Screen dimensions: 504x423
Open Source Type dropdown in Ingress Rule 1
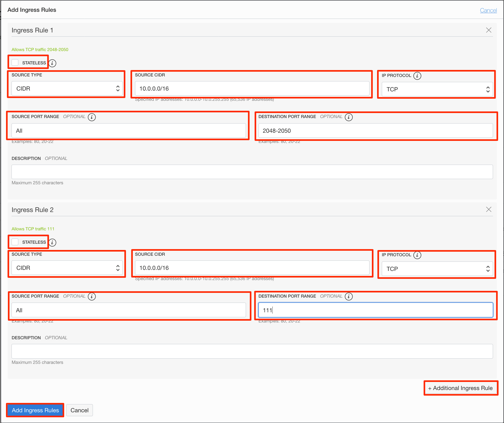[x=67, y=88]
